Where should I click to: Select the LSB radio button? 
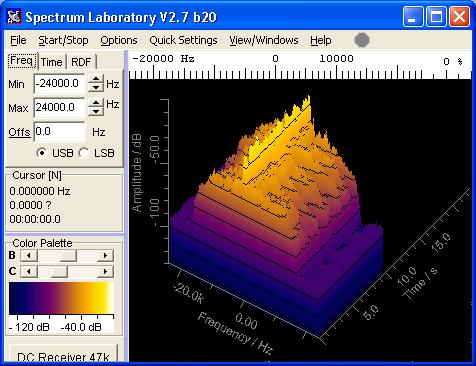click(x=83, y=153)
